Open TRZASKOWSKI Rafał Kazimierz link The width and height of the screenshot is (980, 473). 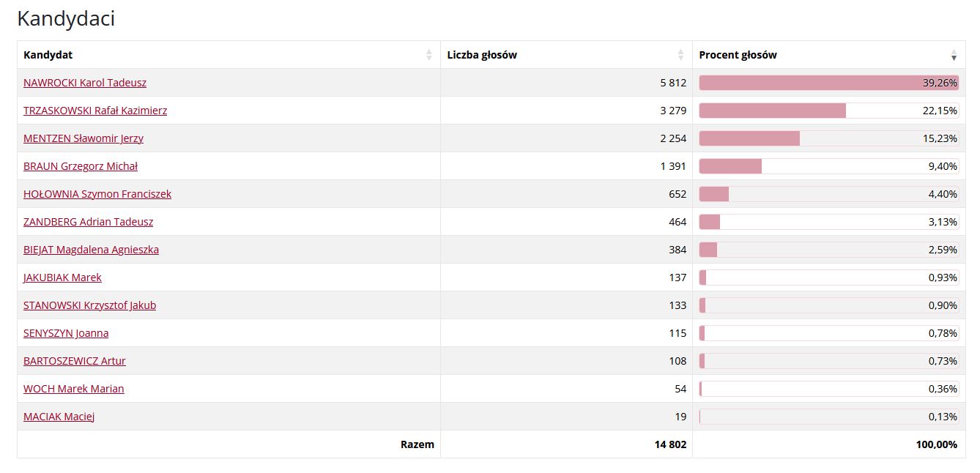pos(95,111)
